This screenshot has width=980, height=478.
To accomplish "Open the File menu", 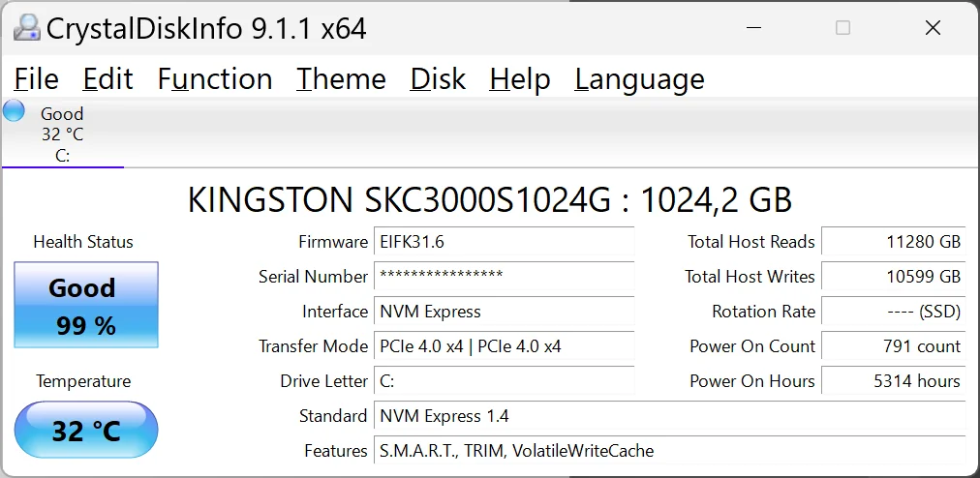I will (36, 79).
